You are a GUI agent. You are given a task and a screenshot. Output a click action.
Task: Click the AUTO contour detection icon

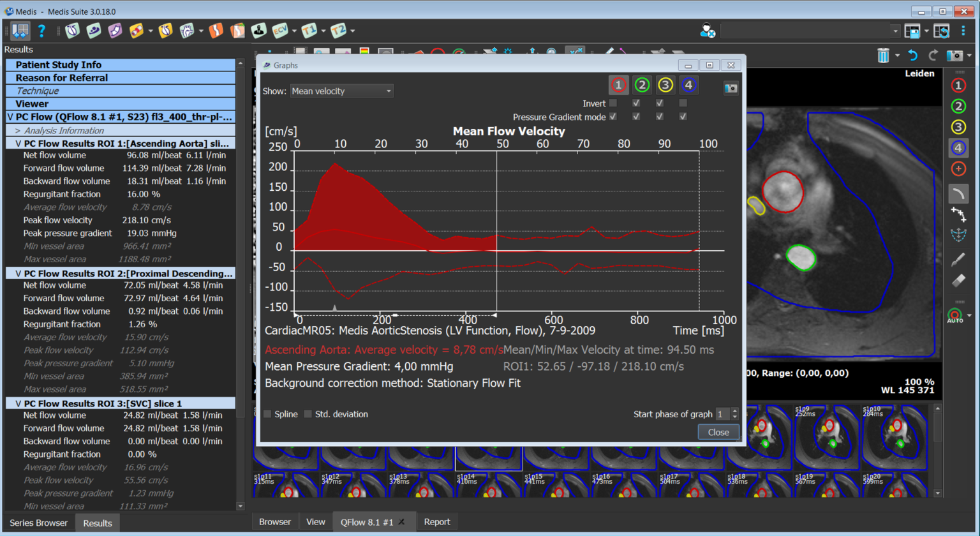pyautogui.click(x=955, y=316)
